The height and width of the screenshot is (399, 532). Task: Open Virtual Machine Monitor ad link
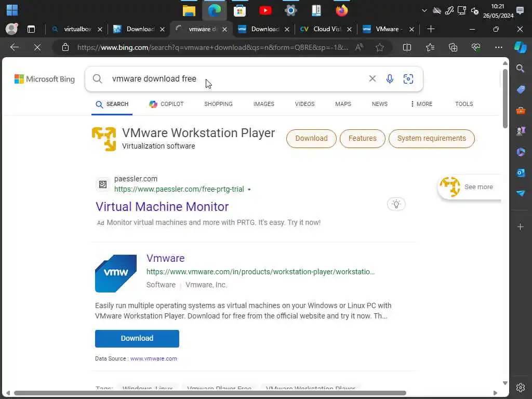coord(162,207)
